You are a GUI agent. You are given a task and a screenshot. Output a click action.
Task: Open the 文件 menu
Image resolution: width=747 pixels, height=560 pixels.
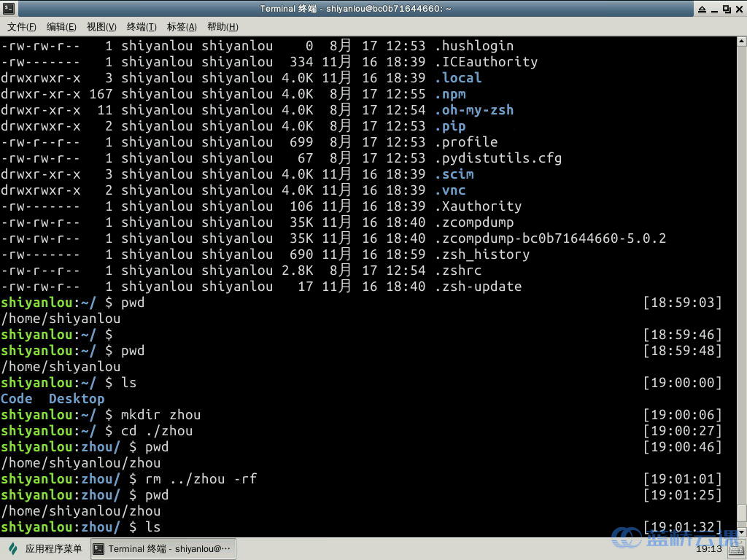tap(21, 26)
